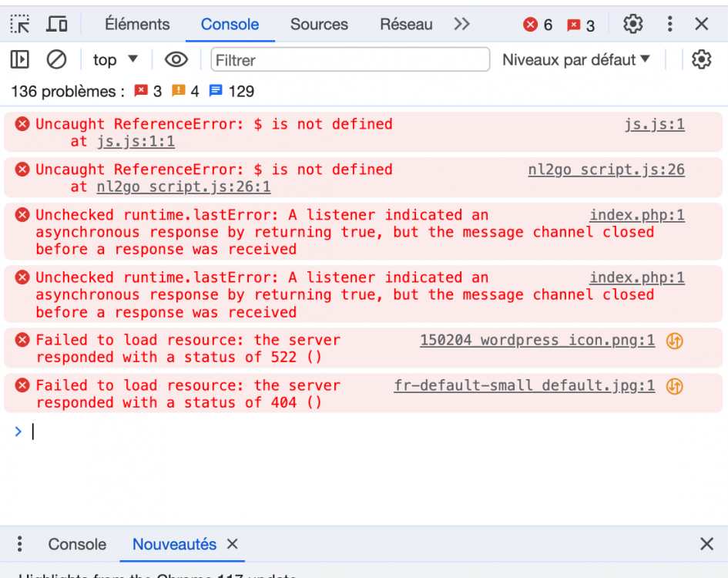The image size is (728, 578).
Task: Open the second index.php:1 source link
Action: click(637, 277)
